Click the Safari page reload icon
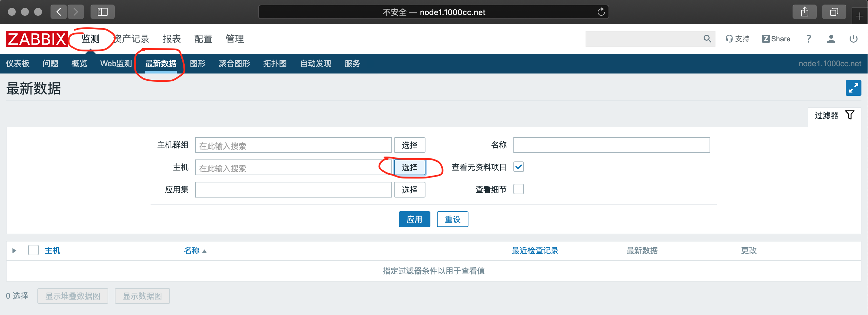 click(x=601, y=12)
